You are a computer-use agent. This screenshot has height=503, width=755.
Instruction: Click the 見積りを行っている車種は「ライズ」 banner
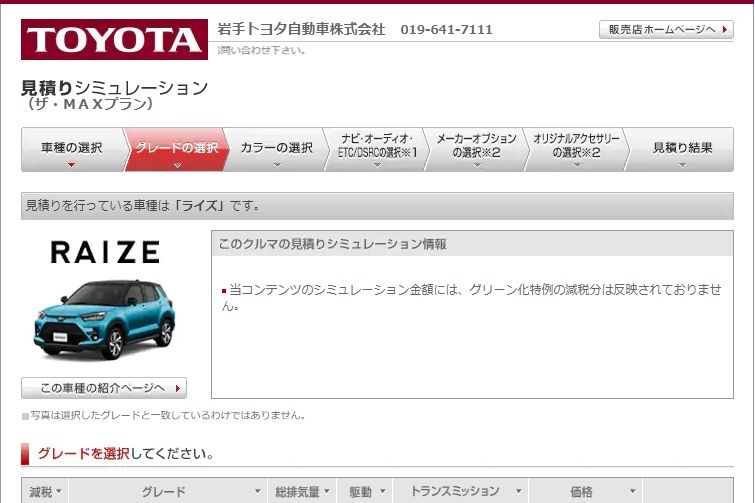377,206
